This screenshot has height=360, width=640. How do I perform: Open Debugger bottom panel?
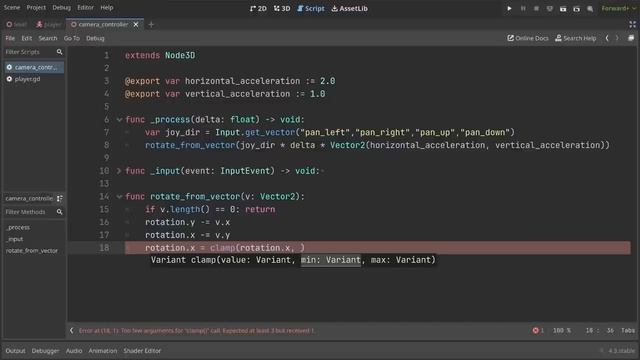point(45,351)
